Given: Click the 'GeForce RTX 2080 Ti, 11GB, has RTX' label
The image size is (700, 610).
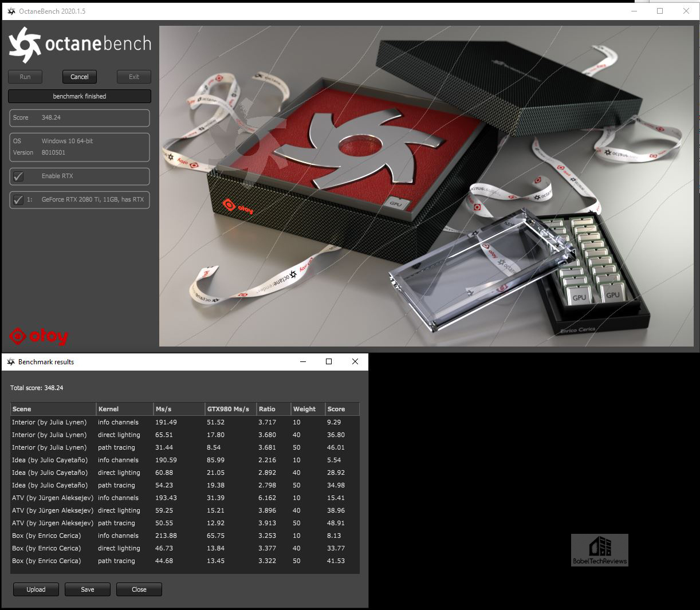Looking at the screenshot, I should pyautogui.click(x=93, y=200).
